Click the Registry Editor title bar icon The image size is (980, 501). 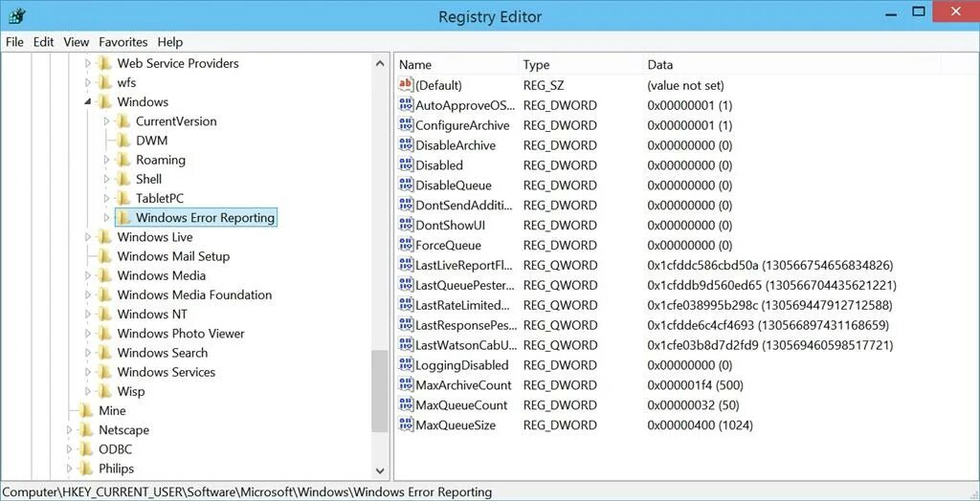[17, 15]
